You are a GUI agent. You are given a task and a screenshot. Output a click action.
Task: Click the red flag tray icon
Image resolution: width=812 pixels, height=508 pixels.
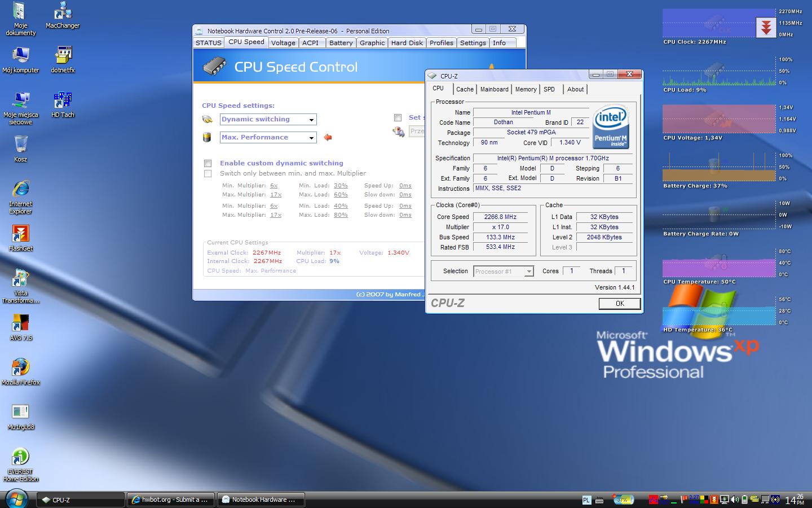click(683, 500)
